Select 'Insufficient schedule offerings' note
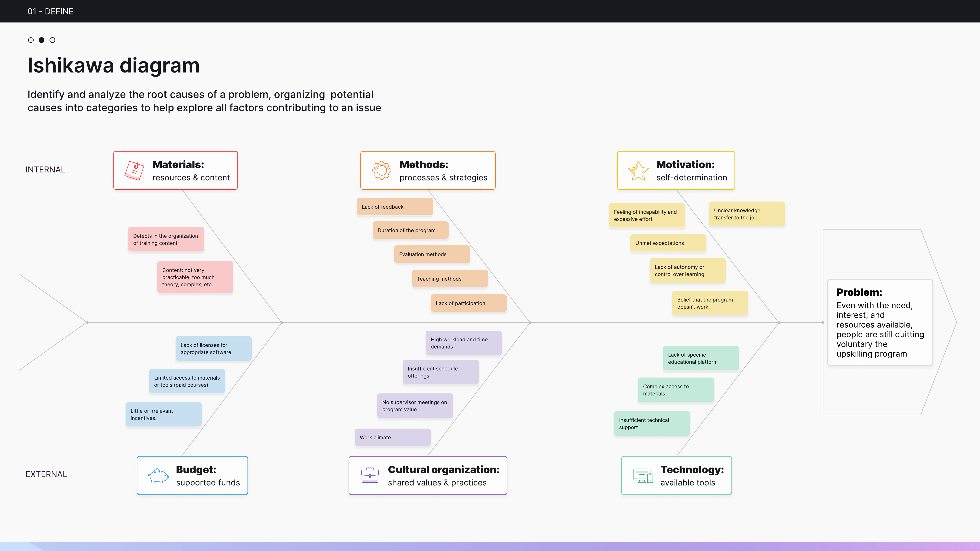The height and width of the screenshot is (551, 980). coord(441,372)
